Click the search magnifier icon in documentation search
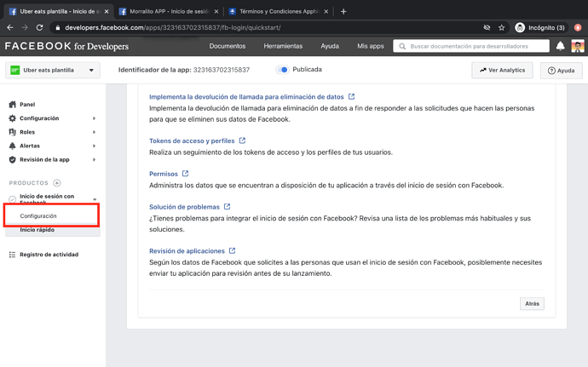The image size is (588, 367). coord(402,47)
